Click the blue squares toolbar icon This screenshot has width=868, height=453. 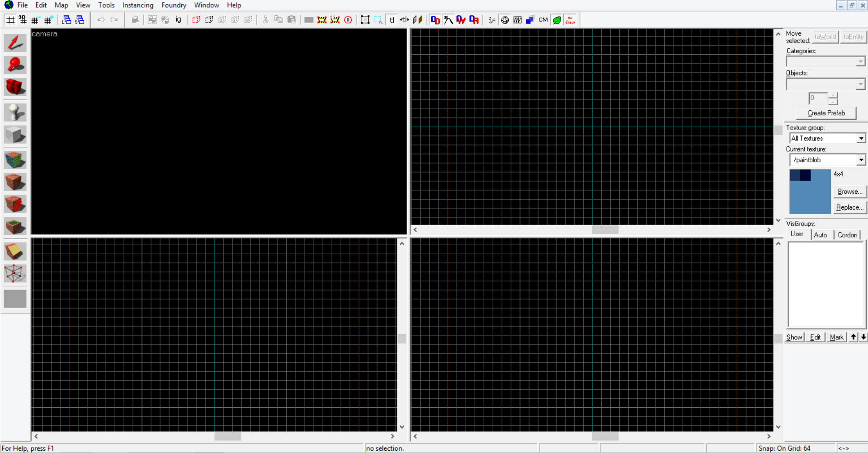(530, 20)
